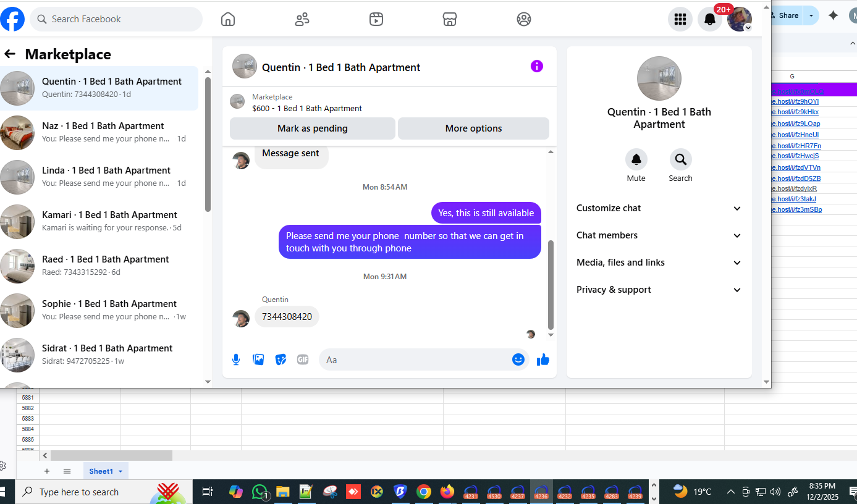Viewport: 857px width, 504px height.
Task: Click the Facebook logo icon
Action: click(12, 19)
